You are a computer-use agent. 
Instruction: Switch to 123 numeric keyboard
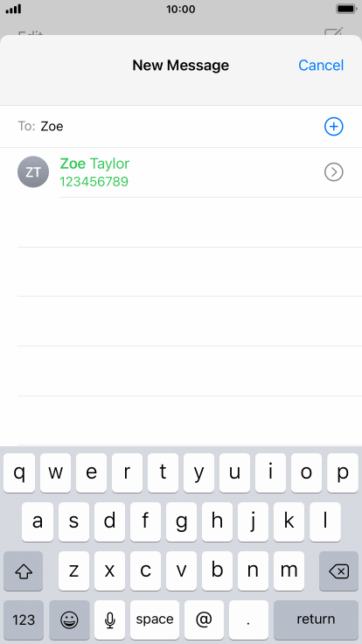(x=24, y=619)
